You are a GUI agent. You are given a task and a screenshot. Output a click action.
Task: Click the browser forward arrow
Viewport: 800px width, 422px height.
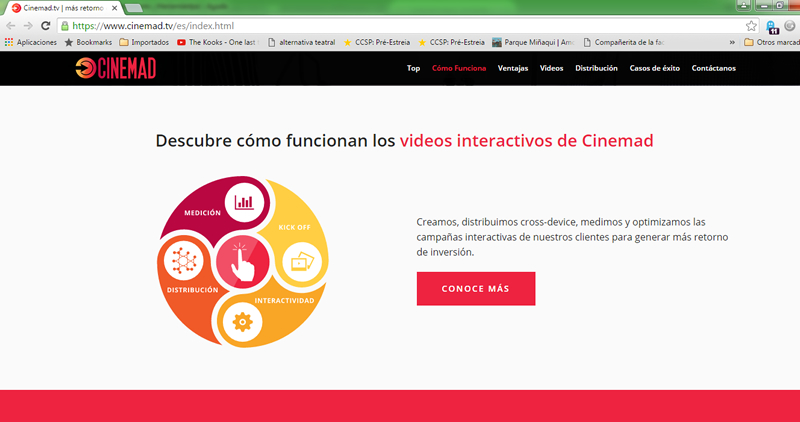(x=28, y=26)
